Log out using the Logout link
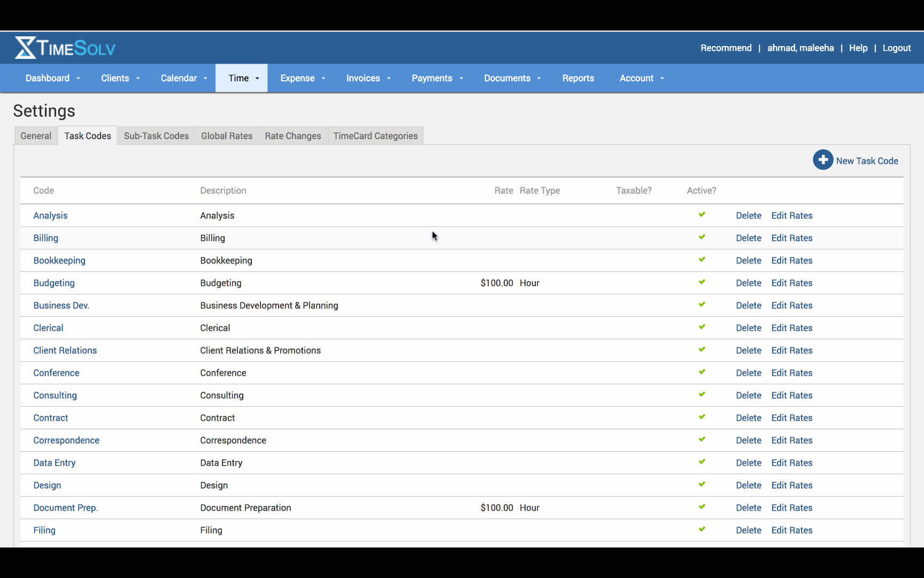Screen dimensions: 924x578 896,48
